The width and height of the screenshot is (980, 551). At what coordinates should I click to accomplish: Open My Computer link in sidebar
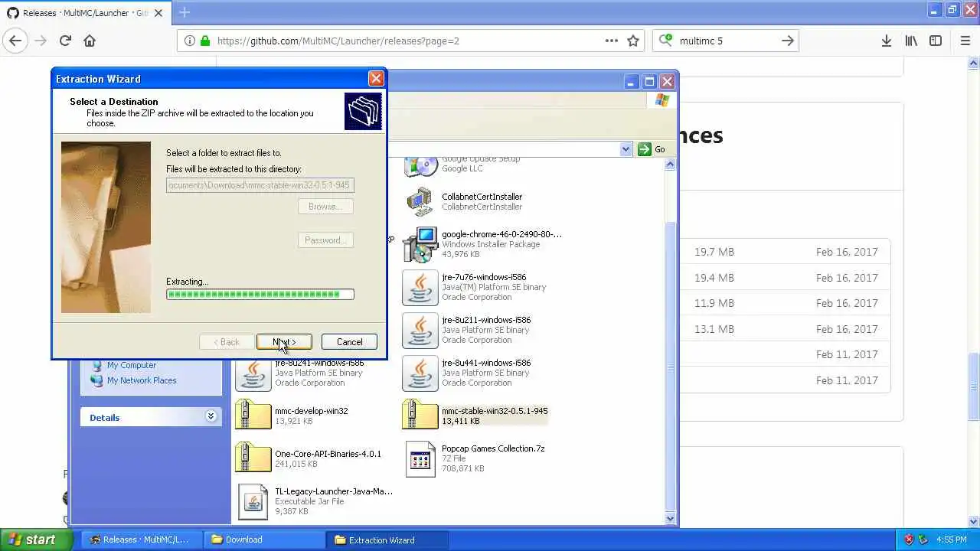(132, 365)
